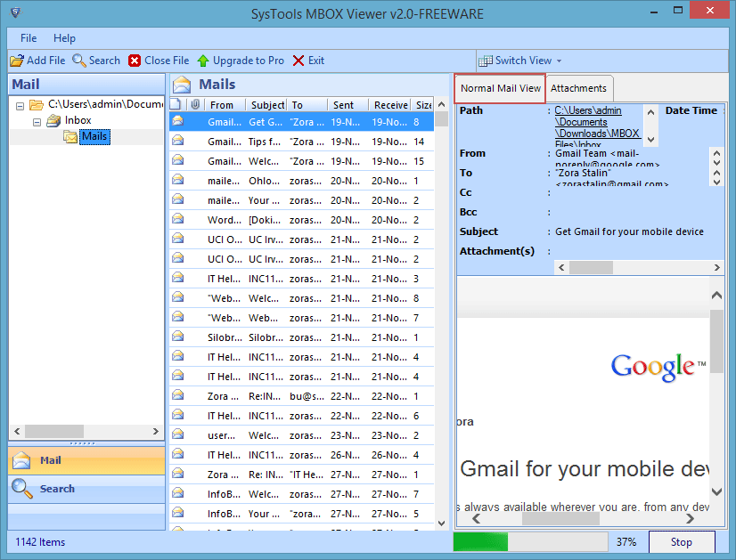Select the mail from user... sender
Image resolution: width=736 pixels, height=560 pixels.
click(301, 435)
